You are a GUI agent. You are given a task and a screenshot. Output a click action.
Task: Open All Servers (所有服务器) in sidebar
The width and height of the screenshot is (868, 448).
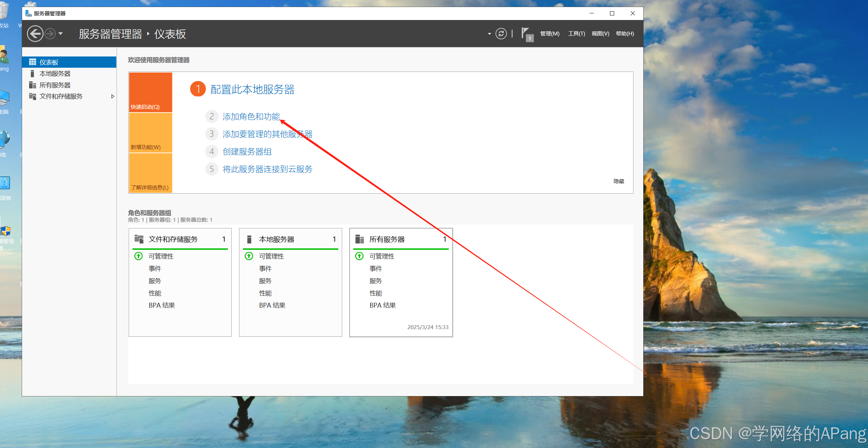tap(55, 85)
